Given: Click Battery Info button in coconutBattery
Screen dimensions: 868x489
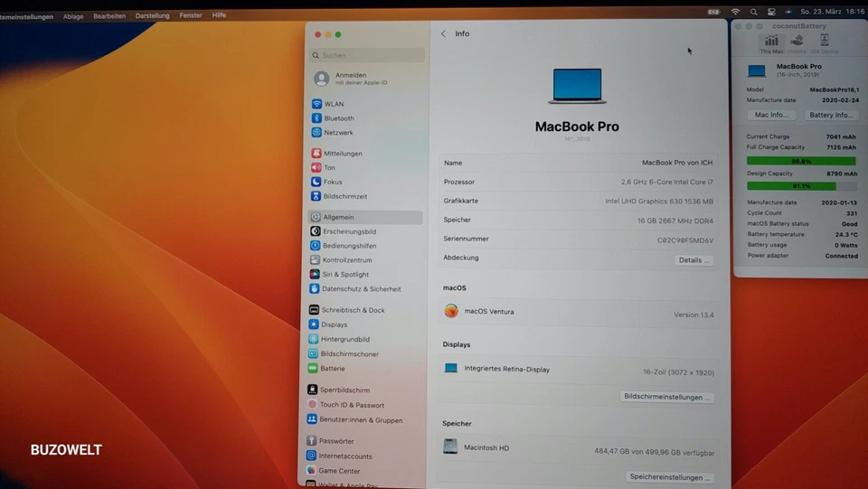Looking at the screenshot, I should pyautogui.click(x=831, y=115).
